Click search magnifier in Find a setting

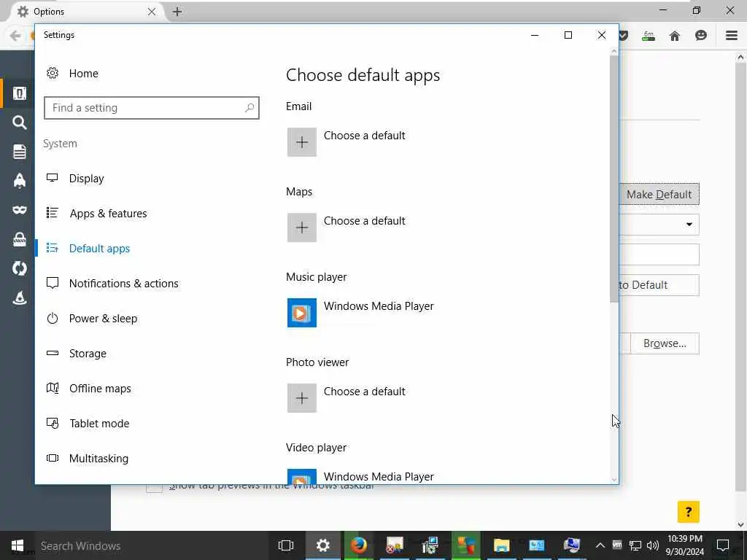pyautogui.click(x=249, y=108)
